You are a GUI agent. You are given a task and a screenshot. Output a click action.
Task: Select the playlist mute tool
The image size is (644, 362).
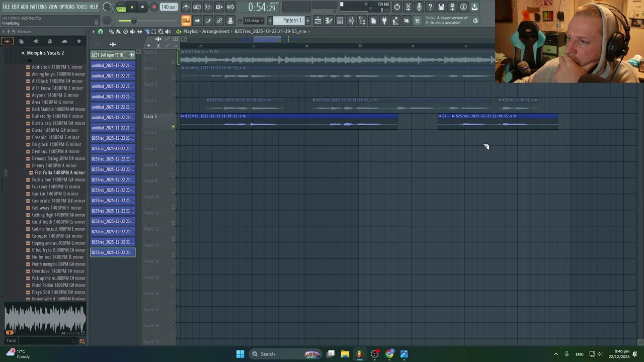coord(132,32)
